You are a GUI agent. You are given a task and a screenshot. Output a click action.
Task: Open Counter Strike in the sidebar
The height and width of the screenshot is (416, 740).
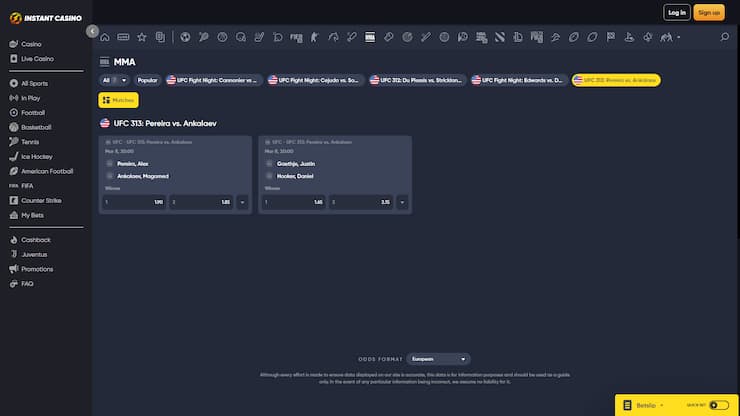(x=42, y=200)
